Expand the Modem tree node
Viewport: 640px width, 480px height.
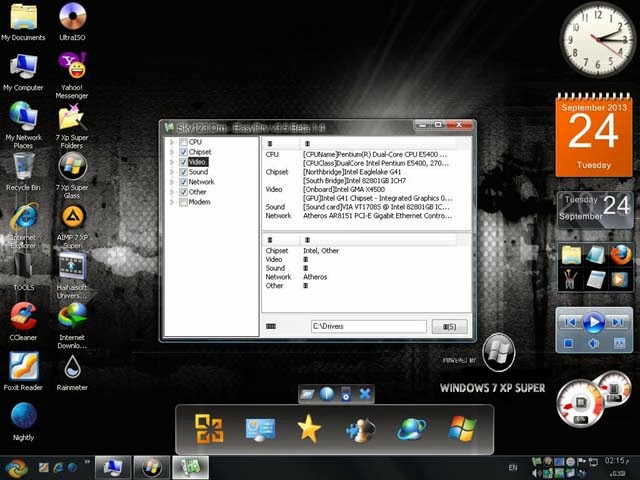[x=172, y=202]
